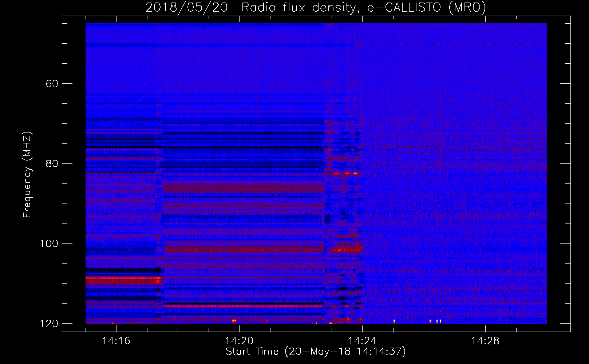Select the 14:28 time tick label
Screen dimensions: 589x364
pos(485,341)
